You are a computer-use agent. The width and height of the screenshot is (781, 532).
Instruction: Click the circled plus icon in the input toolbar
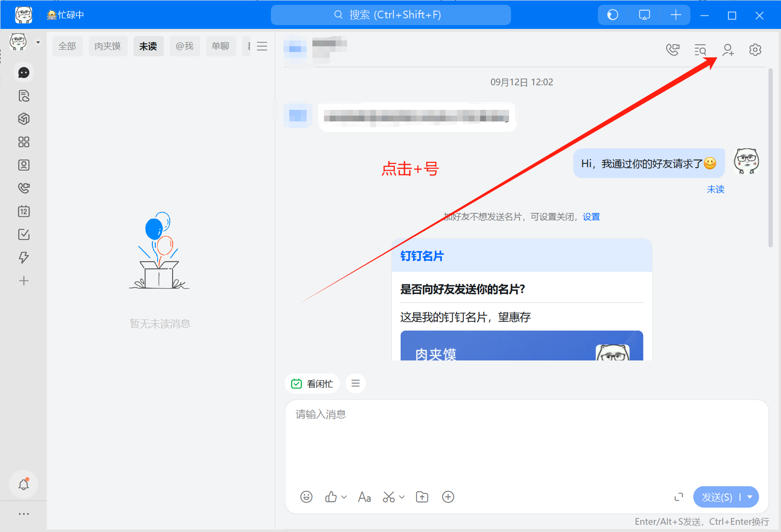coord(448,497)
